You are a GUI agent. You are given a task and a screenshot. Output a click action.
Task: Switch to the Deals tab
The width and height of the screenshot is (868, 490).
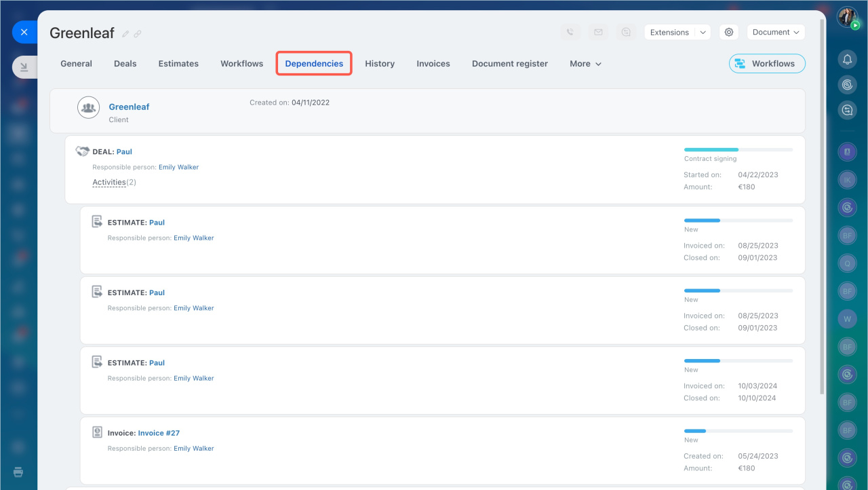pos(125,64)
